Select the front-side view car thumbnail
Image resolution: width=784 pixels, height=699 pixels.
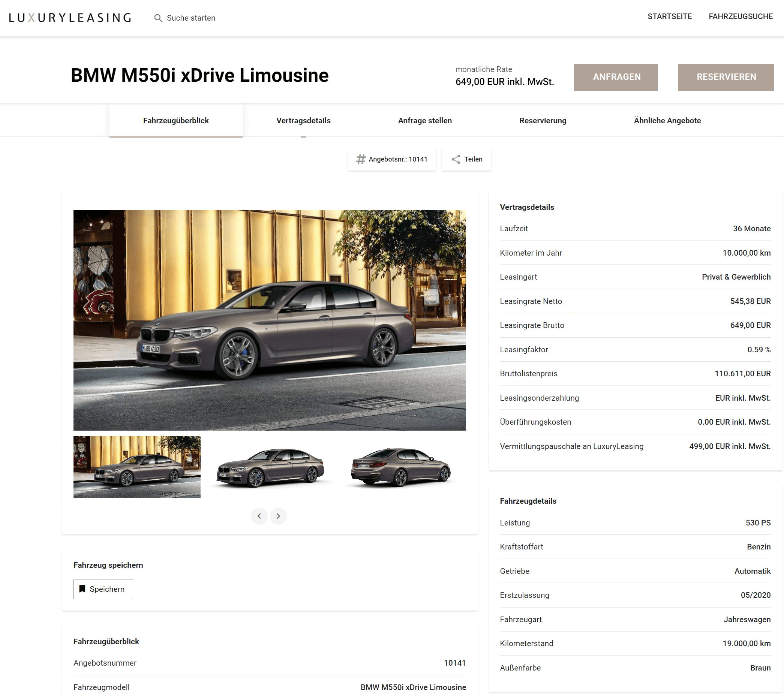tap(270, 467)
